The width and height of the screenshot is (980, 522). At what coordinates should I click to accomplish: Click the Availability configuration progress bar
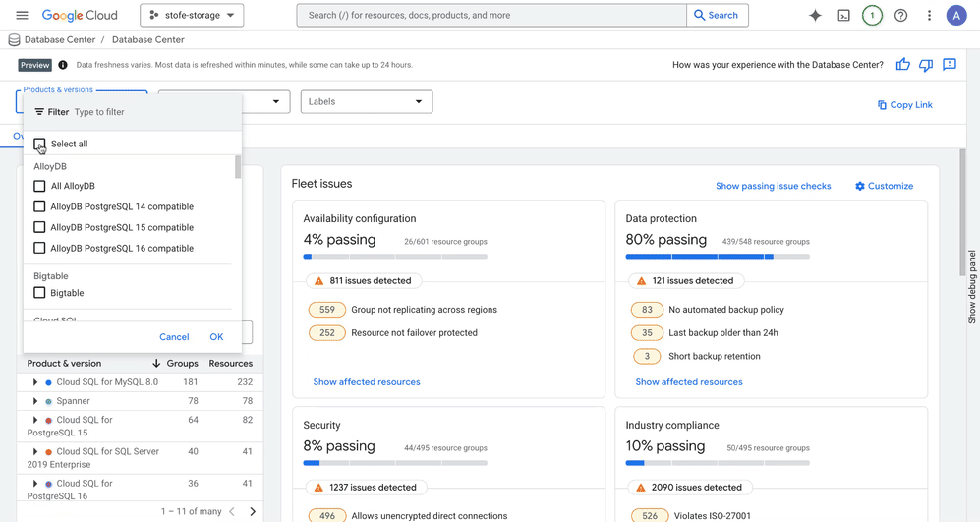point(395,257)
